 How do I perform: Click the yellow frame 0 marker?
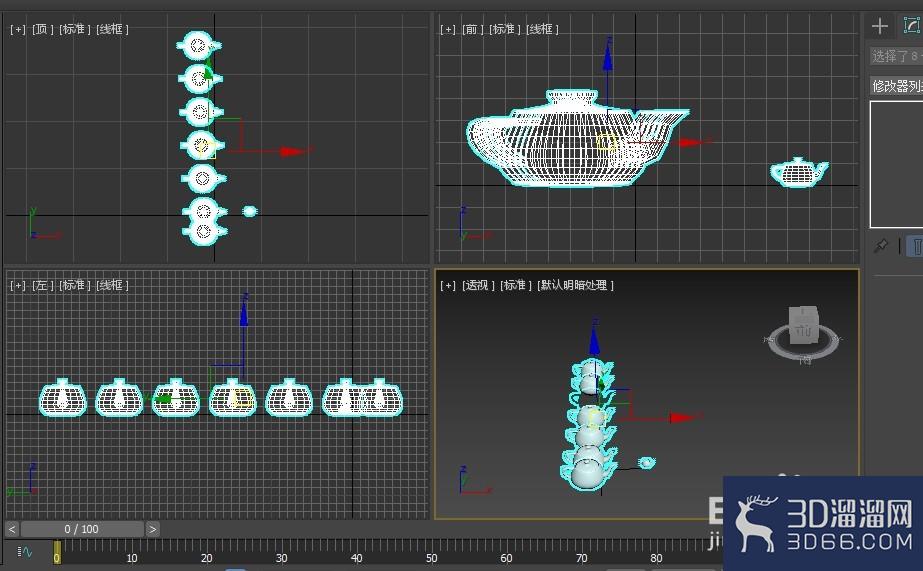tap(57, 553)
